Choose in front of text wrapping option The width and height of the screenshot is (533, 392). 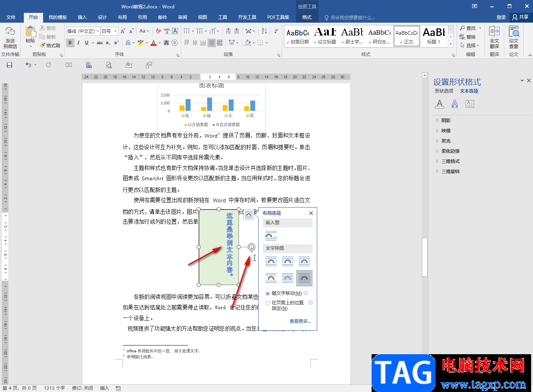click(x=304, y=278)
